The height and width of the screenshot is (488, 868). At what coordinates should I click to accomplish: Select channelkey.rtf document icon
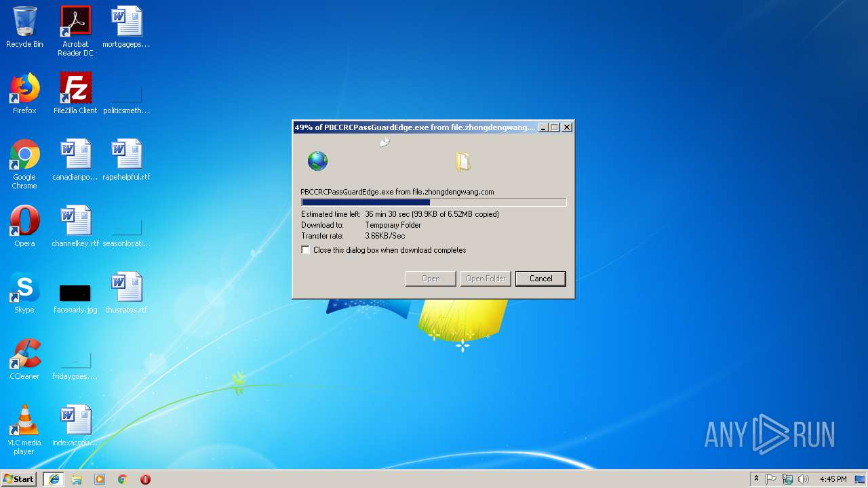click(x=75, y=226)
